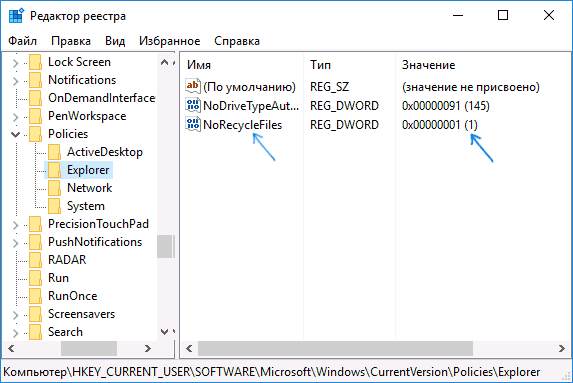Image resolution: width=573 pixels, height=383 pixels.
Task: Open the Справка menu
Action: point(237,41)
